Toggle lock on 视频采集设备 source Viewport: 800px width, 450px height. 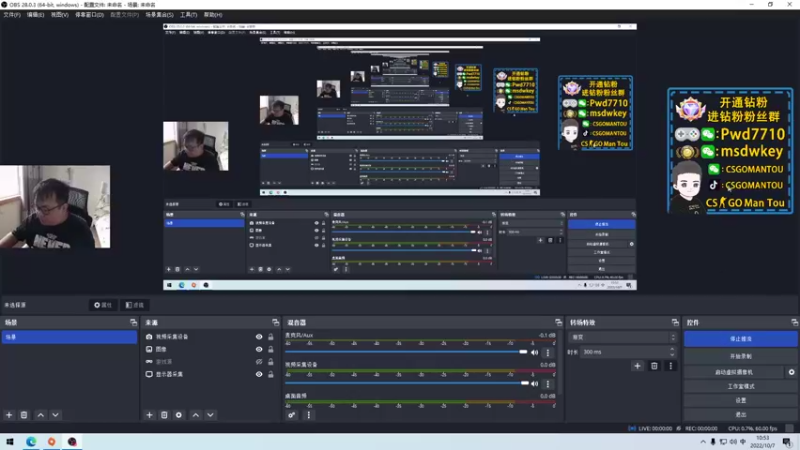(x=271, y=337)
